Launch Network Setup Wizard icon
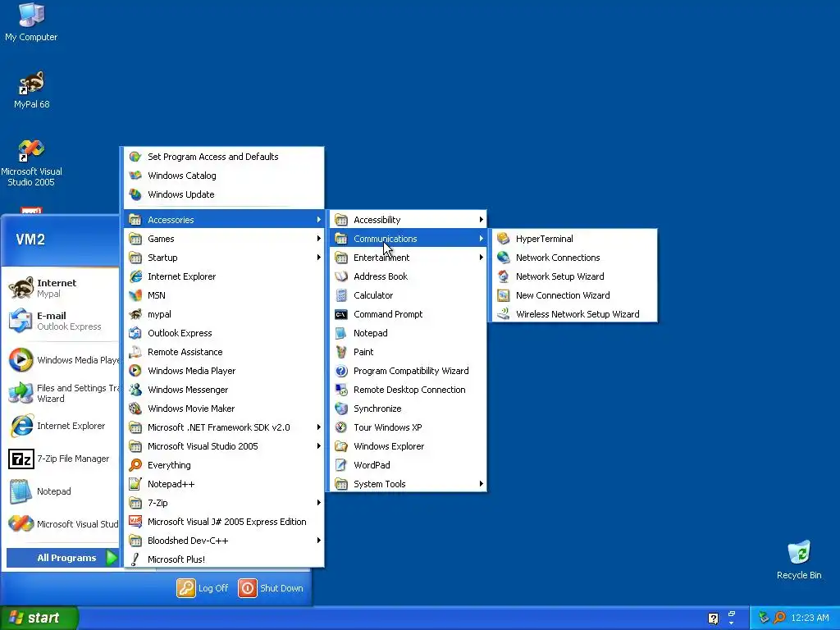840x630 pixels. (x=503, y=276)
